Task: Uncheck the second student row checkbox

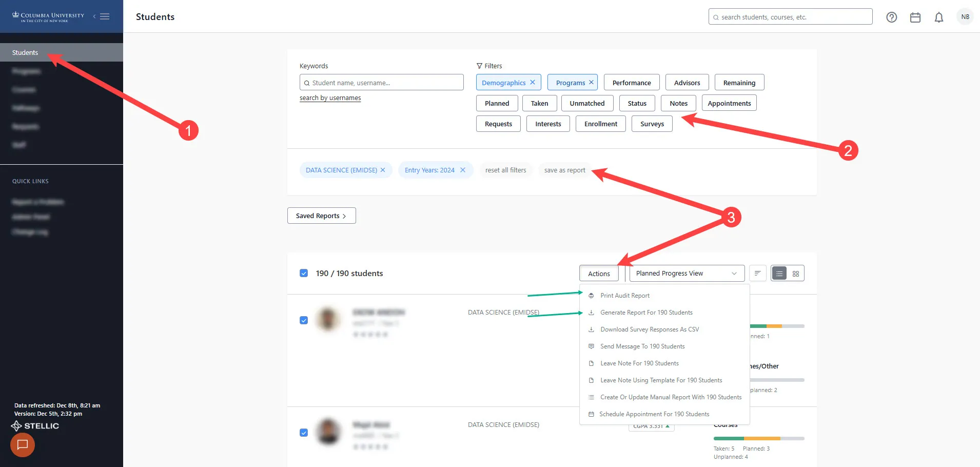Action: pyautogui.click(x=304, y=433)
